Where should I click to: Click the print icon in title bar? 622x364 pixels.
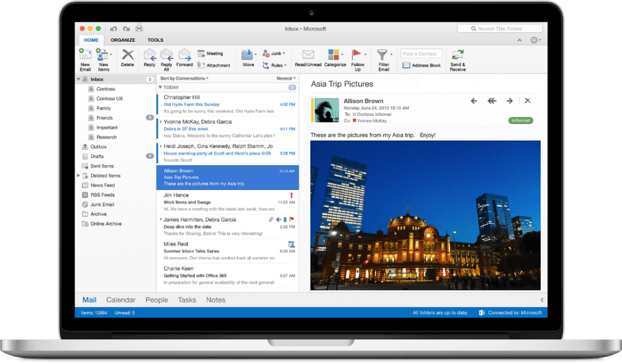[139, 29]
